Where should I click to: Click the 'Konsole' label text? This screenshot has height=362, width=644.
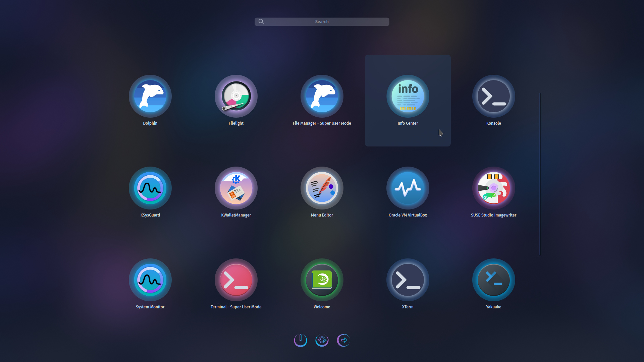click(494, 123)
